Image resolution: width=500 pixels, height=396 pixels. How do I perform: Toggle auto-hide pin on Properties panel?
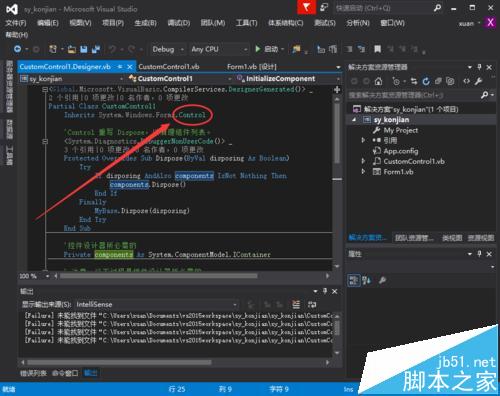[x=479, y=254]
